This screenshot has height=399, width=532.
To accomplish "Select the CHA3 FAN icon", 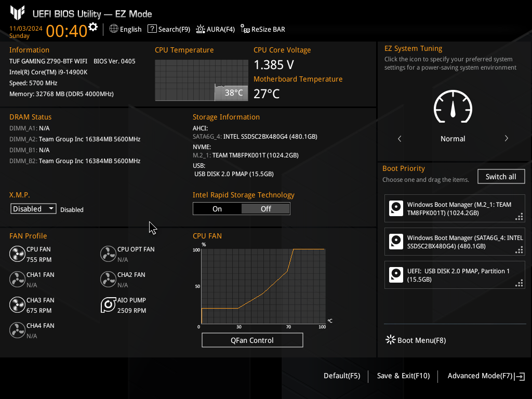I will (x=17, y=304).
